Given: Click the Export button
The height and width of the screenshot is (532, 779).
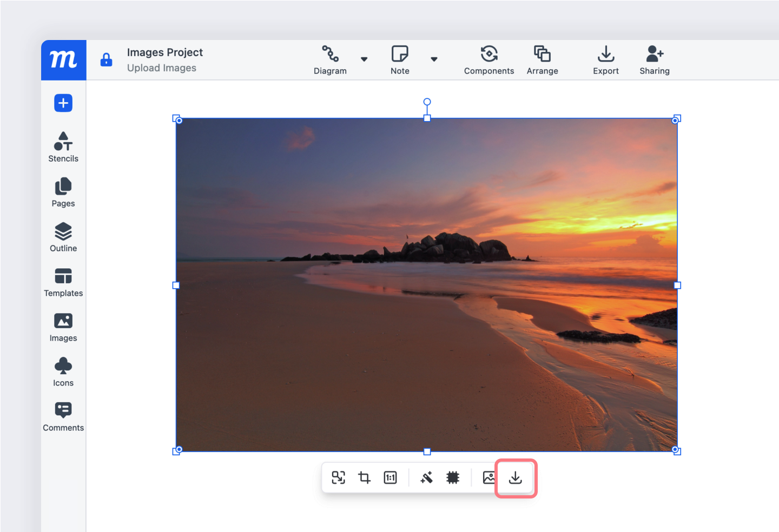Looking at the screenshot, I should (605, 60).
